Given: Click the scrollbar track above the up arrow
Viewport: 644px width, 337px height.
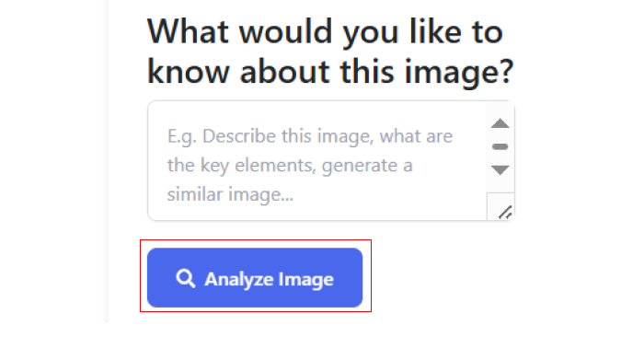Looking at the screenshot, I should point(500,110).
